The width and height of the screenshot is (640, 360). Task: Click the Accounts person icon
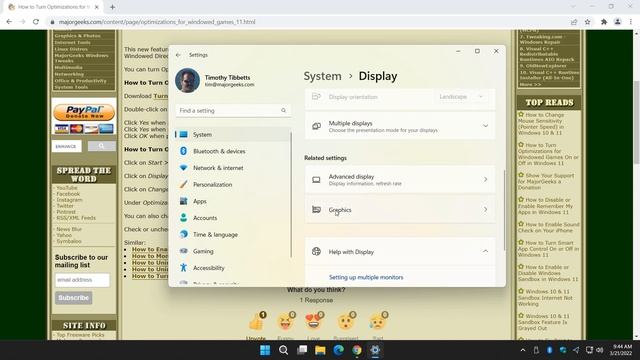183,218
